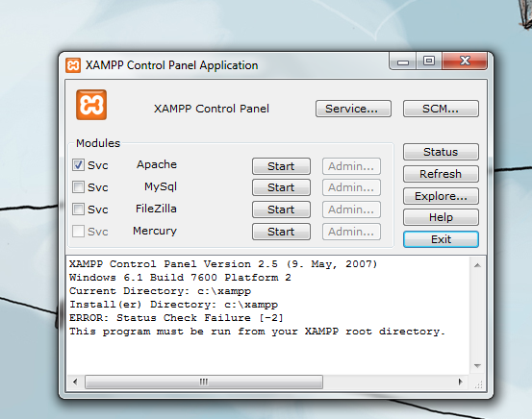This screenshot has height=419, width=532.
Task: Enable the MySql Svc checkbox
Action: coord(78,186)
